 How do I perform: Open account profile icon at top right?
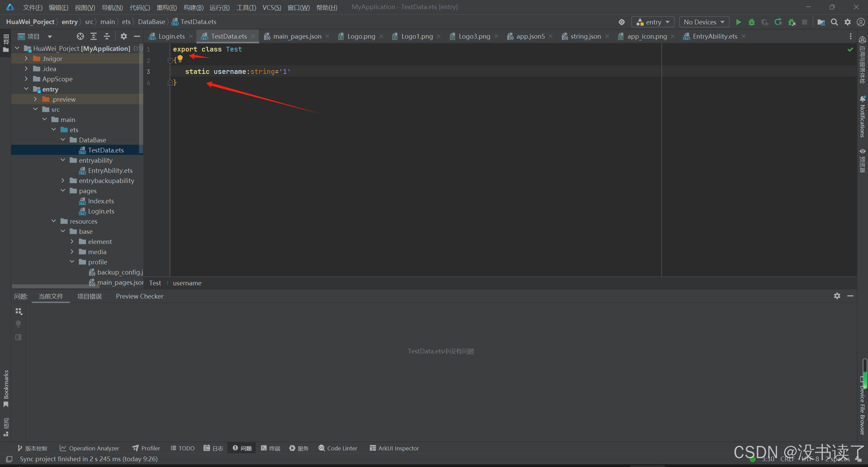(x=861, y=22)
